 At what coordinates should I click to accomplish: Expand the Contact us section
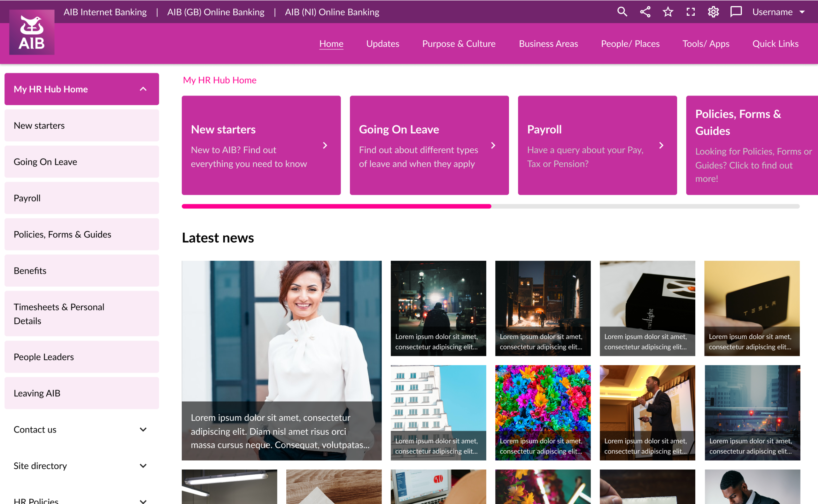pos(143,429)
